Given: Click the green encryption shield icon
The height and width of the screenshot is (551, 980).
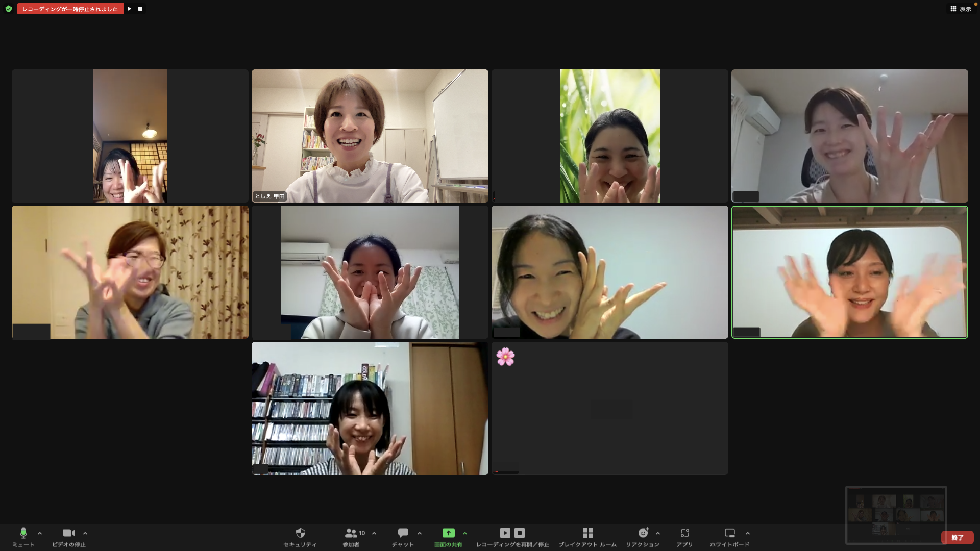Looking at the screenshot, I should pos(9,9).
